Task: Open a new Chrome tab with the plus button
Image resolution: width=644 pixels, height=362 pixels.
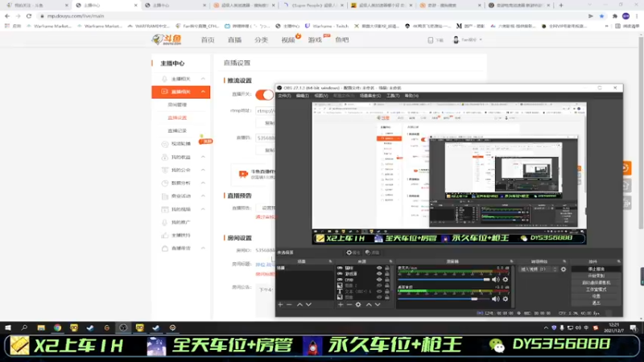Action: (561, 6)
